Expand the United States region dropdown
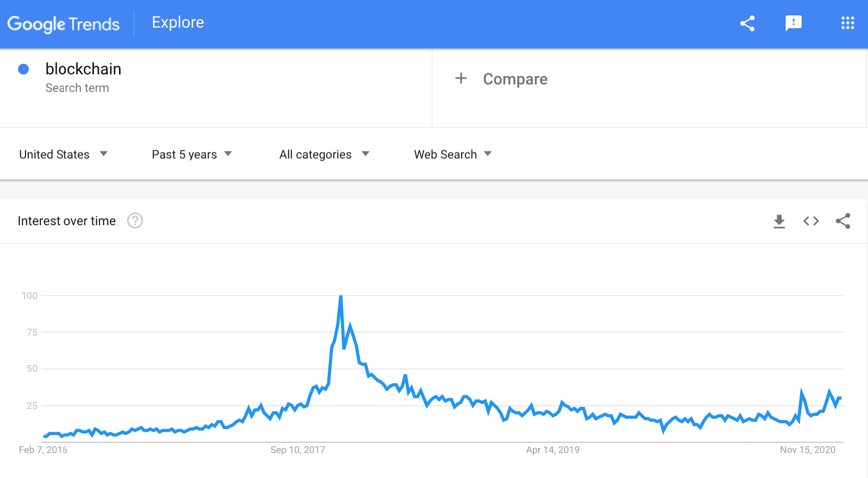This screenshot has width=868, height=478. (x=64, y=155)
